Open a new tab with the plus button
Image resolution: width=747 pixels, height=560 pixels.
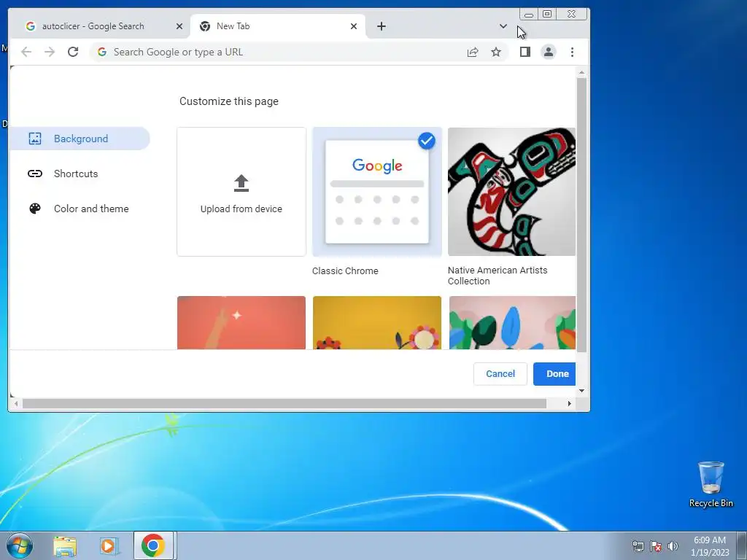(x=381, y=26)
